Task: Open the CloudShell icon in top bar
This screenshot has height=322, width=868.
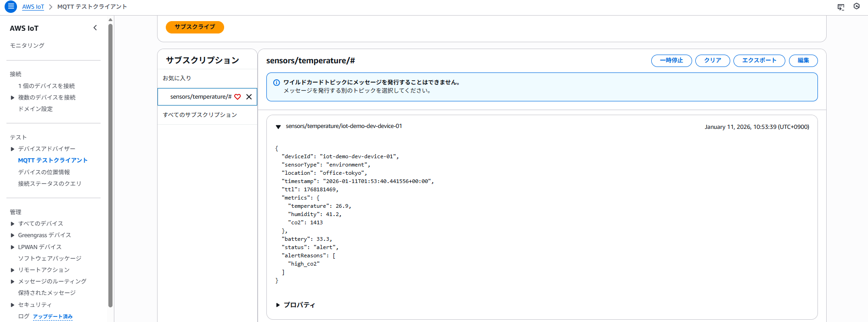Action: tap(840, 7)
